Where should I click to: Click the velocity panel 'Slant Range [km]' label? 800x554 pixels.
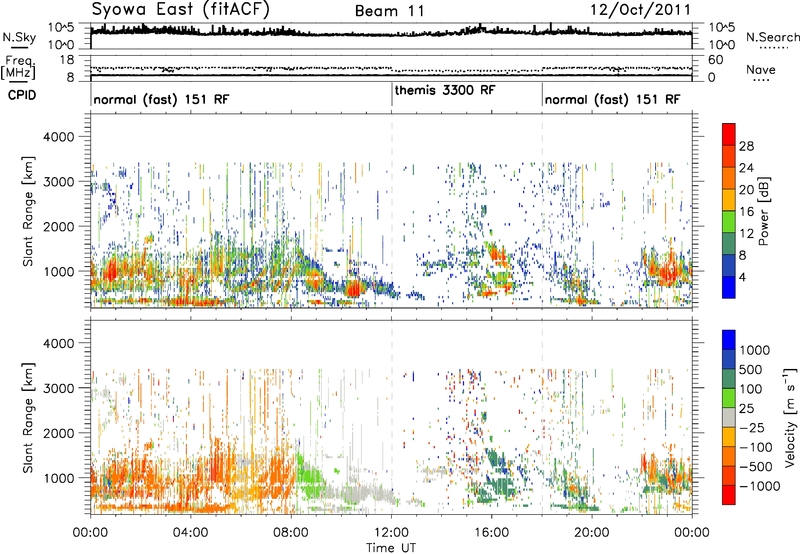click(x=29, y=418)
